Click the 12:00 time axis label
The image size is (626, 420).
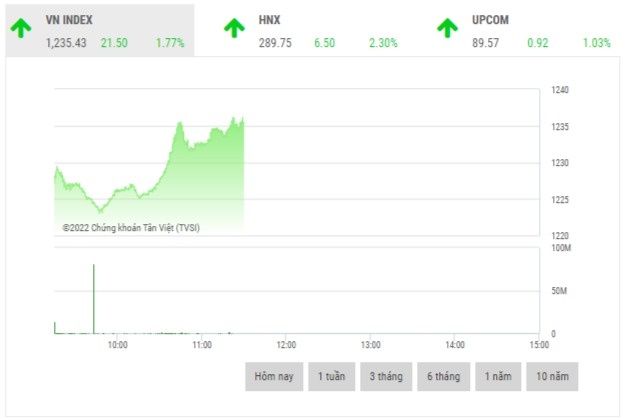click(285, 345)
